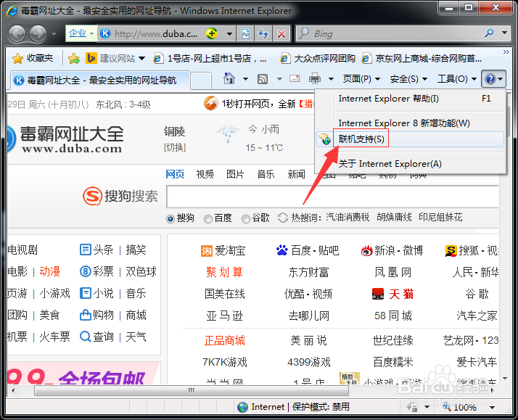The width and height of the screenshot is (518, 420).
Task: Expand the 建议网站 dropdown
Action: pos(142,59)
